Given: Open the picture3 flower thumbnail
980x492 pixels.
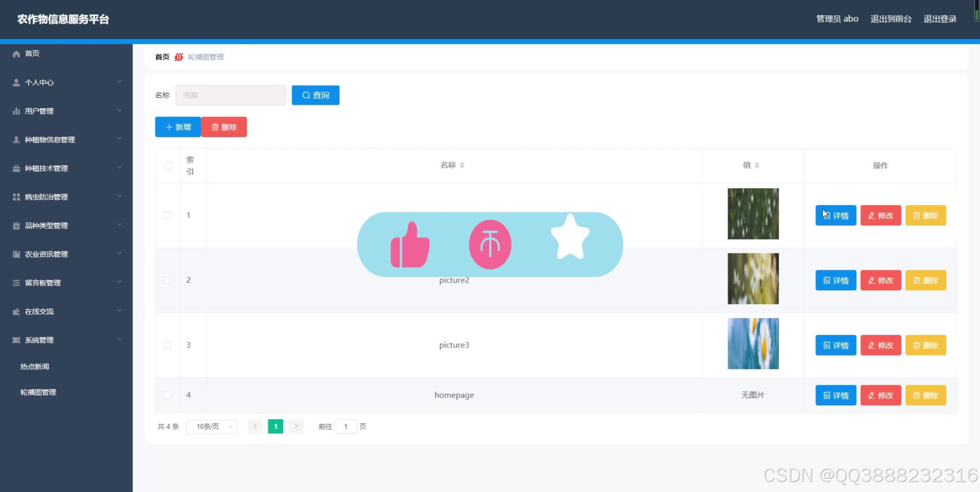Looking at the screenshot, I should tap(753, 343).
